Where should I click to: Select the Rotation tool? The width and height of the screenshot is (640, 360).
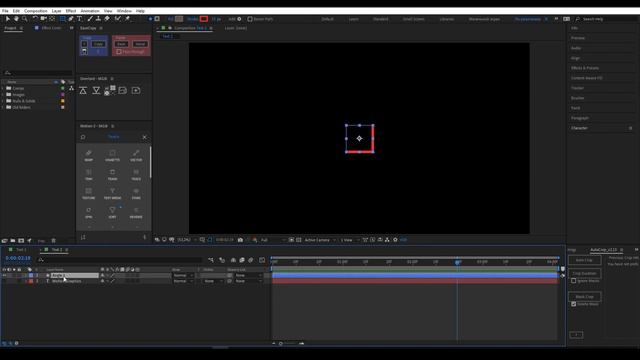coord(35,19)
